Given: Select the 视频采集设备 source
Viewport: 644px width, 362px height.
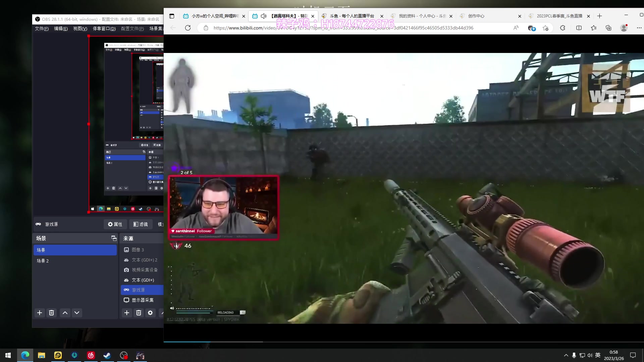Looking at the screenshot, I should [142, 270].
